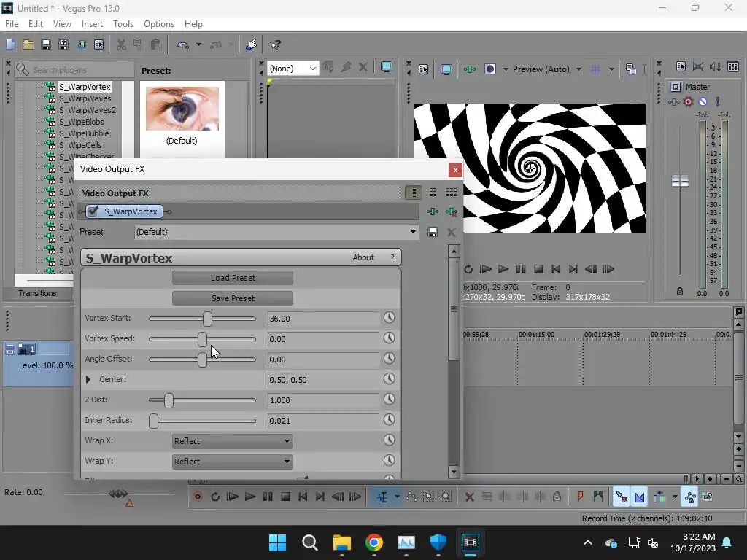Toggle Auto Ripple in bottom toolbar

coord(659,497)
